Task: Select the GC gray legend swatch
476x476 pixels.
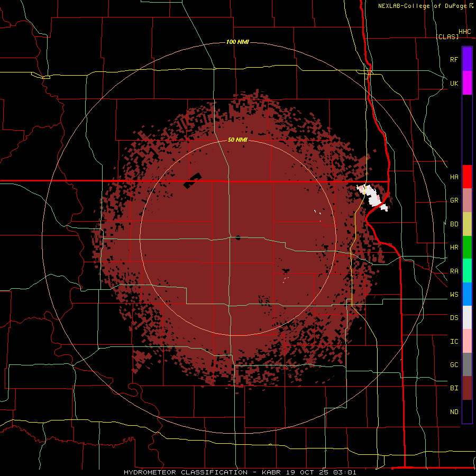Action: 467,364
